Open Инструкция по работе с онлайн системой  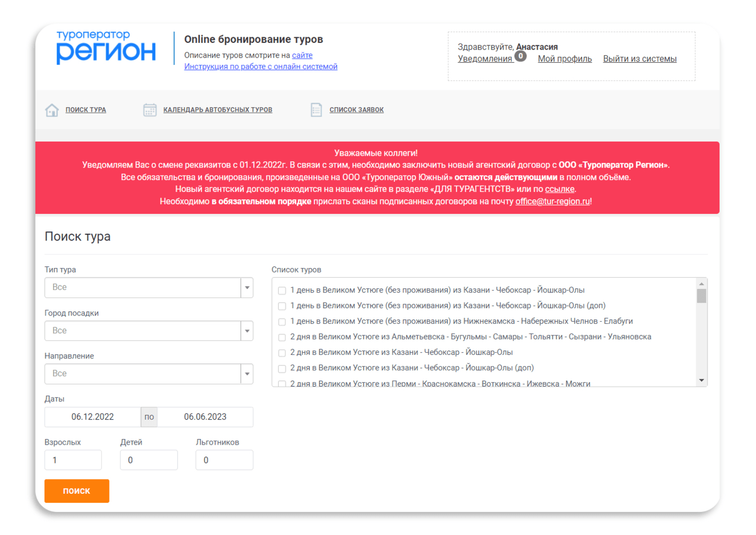click(261, 67)
